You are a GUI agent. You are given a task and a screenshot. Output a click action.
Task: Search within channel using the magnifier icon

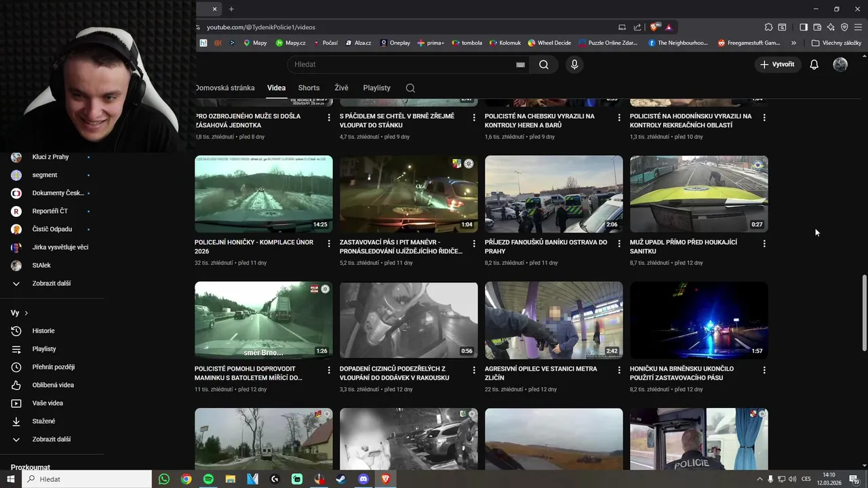pyautogui.click(x=410, y=88)
